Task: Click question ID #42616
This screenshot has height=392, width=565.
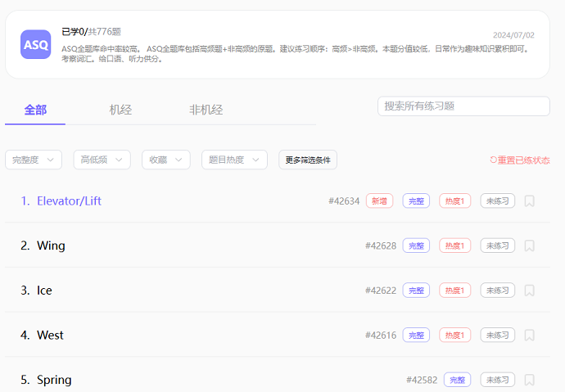Action: coord(381,336)
